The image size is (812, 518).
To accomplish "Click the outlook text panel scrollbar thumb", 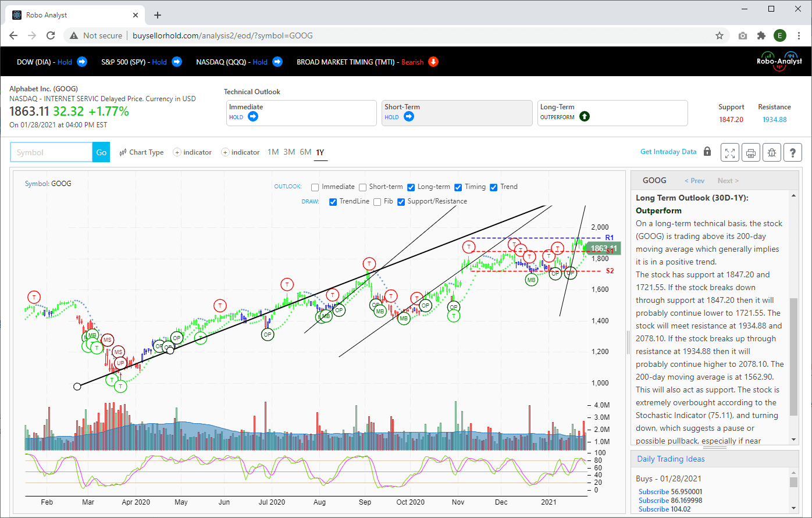I will (x=794, y=358).
